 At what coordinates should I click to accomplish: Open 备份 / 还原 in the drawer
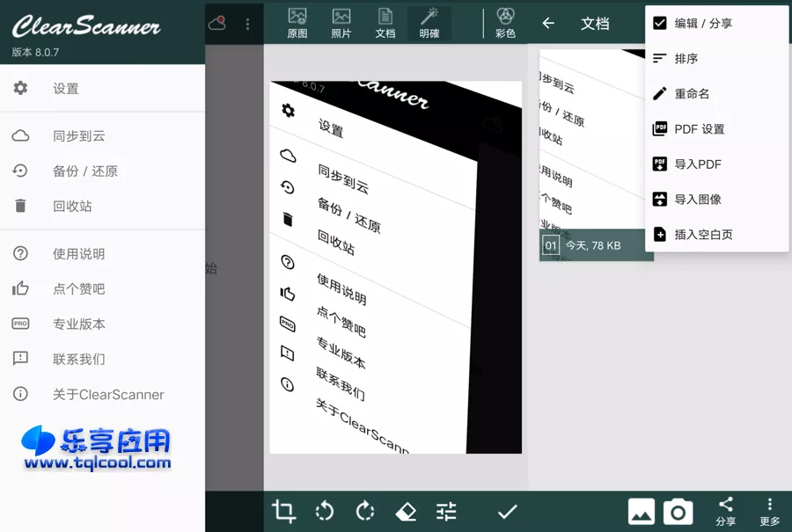(103, 171)
